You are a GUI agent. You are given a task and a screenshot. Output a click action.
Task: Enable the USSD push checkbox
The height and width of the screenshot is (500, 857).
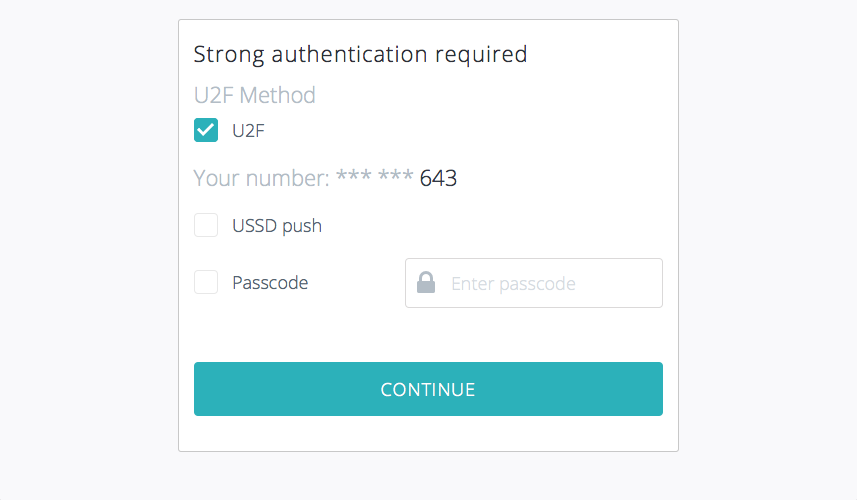coord(206,225)
